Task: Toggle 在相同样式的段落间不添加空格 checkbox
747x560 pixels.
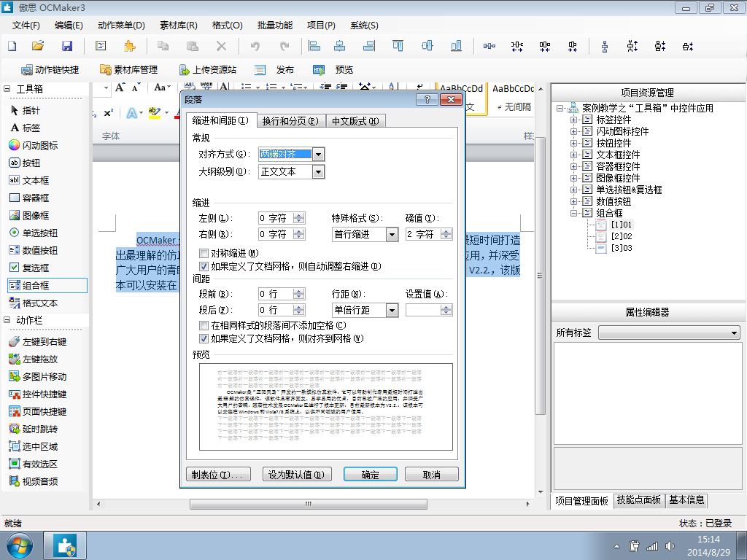Action: 204,326
